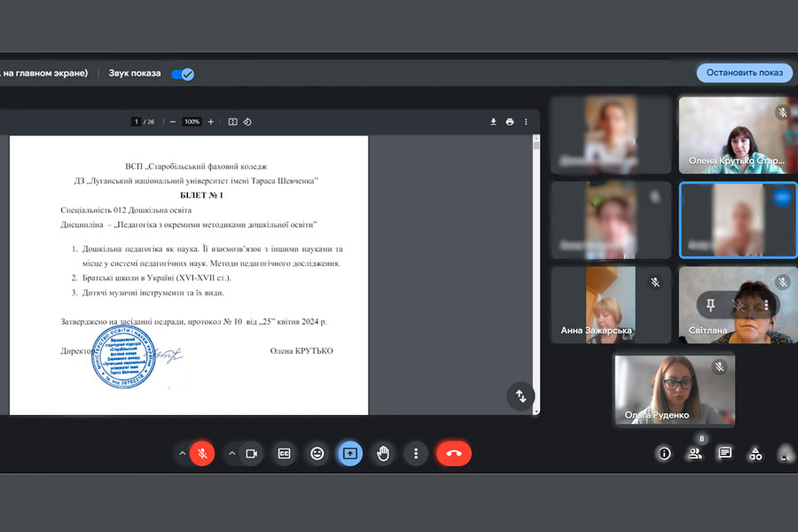Screen dimensions: 798x532
Task: Open activities panel
Action: (755, 453)
